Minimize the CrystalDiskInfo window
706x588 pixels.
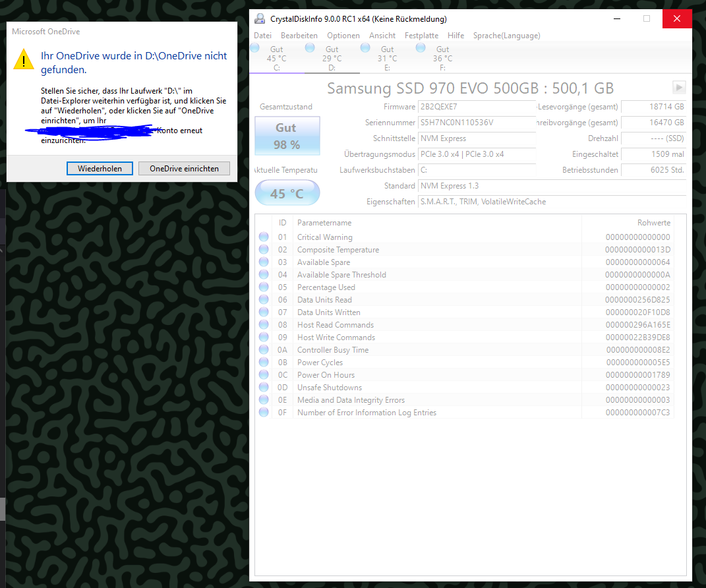click(x=617, y=18)
